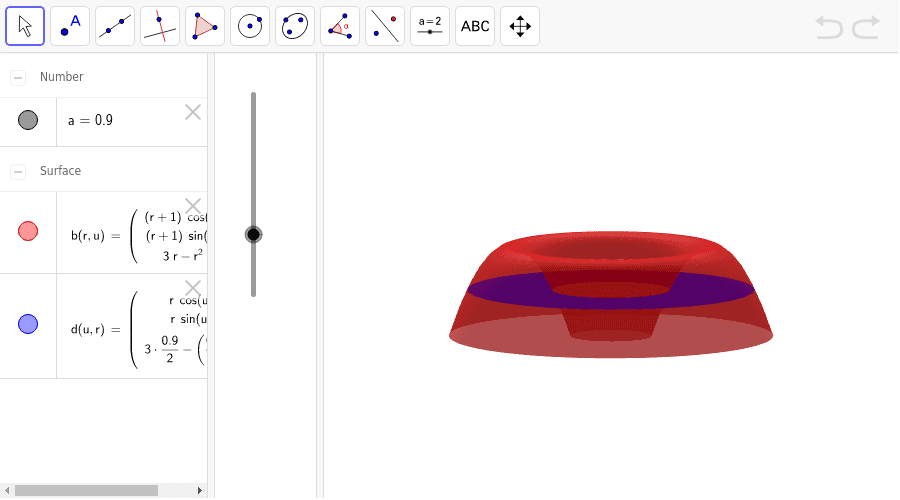
Task: Click the scrollbar left arrow
Action: tap(7, 490)
